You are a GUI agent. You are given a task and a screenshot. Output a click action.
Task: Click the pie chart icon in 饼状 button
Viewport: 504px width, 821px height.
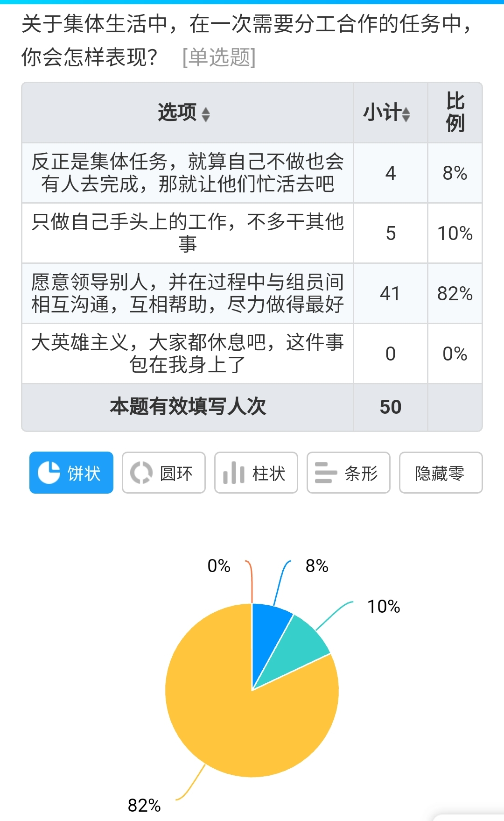click(x=49, y=473)
